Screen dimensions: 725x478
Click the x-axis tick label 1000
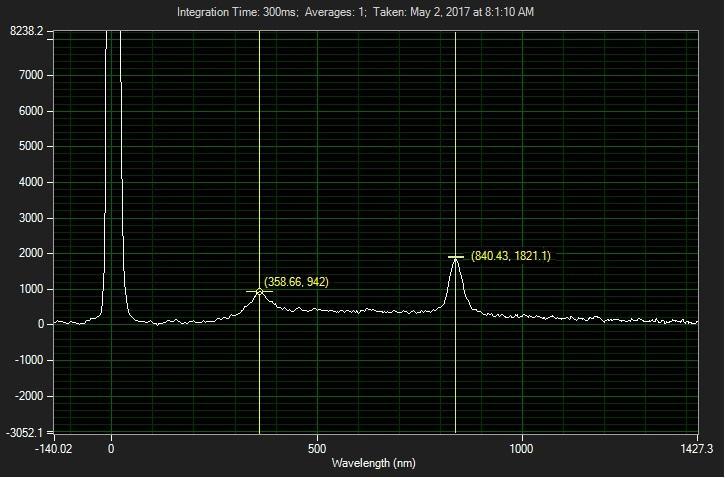point(522,448)
